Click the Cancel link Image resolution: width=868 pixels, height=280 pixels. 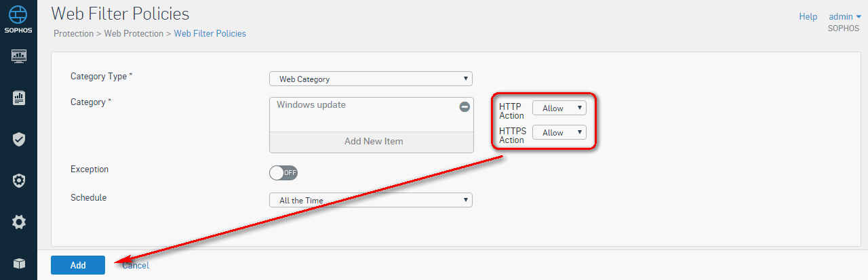tap(136, 266)
